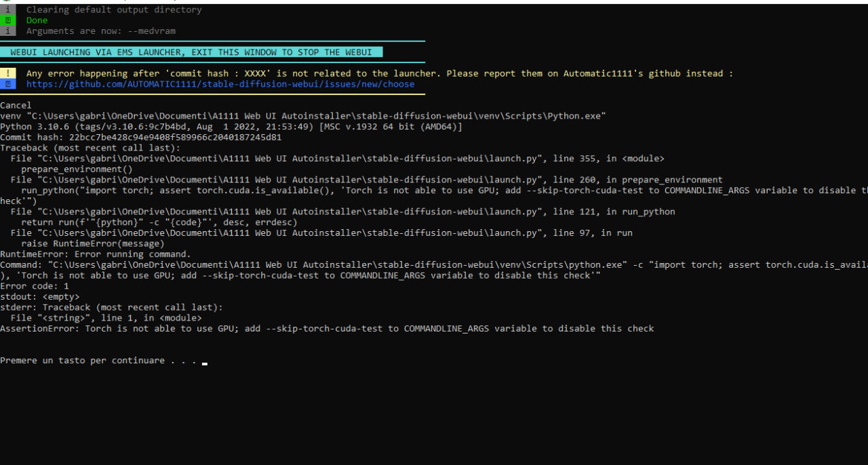The width and height of the screenshot is (868, 465).
Task: Click the launch.py line 121 traceback entry
Action: (x=343, y=211)
